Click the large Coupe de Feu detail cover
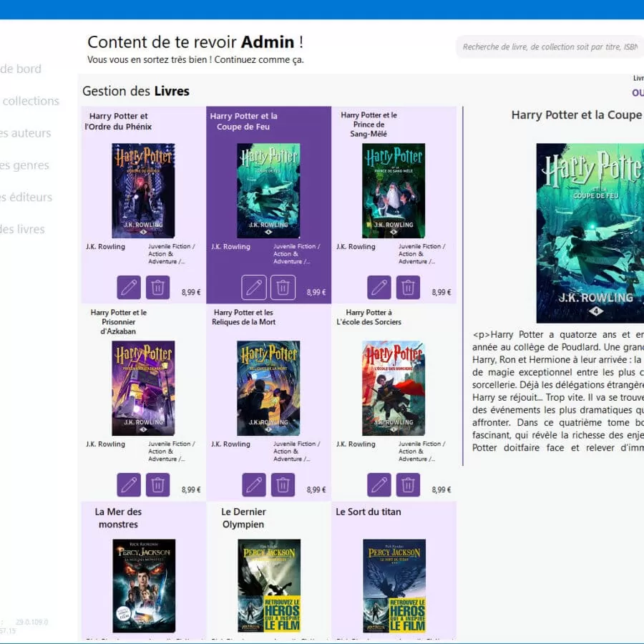Screen dimensions: 644x644 tap(590, 233)
